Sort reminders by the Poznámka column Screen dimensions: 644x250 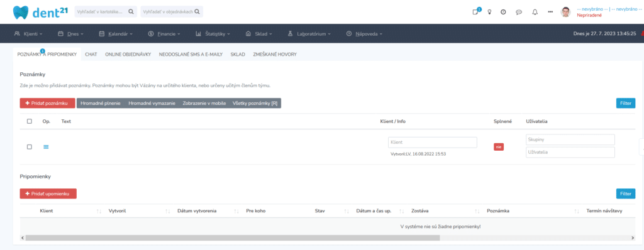click(577, 211)
